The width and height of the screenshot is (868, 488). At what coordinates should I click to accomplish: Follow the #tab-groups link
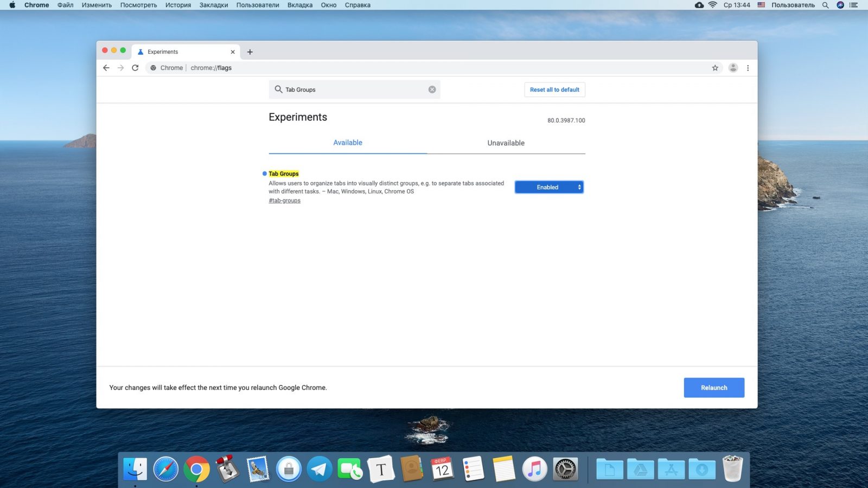(284, 201)
